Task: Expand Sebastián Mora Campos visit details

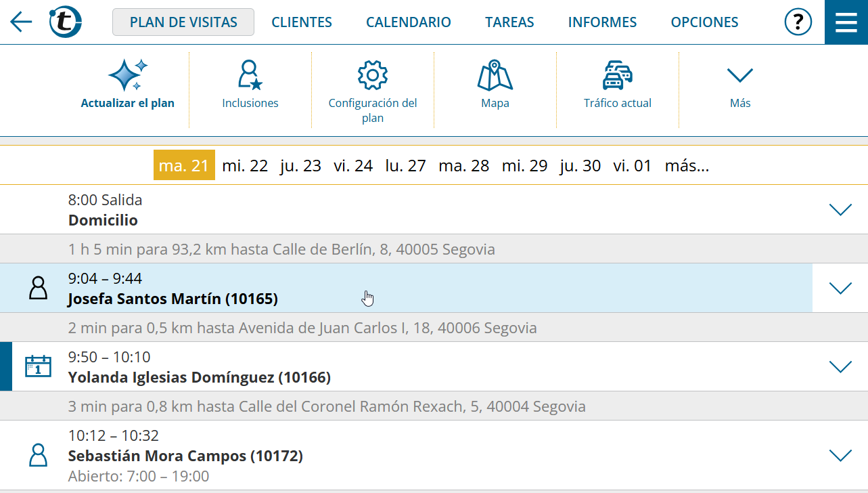Action: point(840,456)
